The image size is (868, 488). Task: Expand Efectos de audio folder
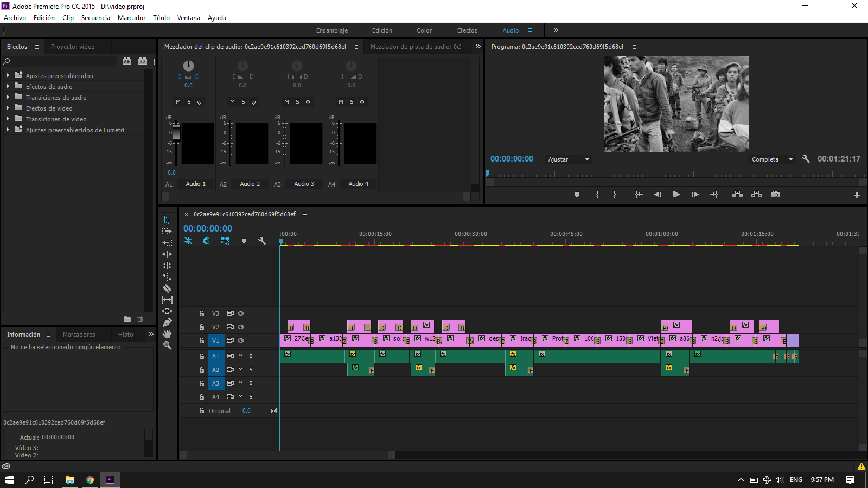click(x=8, y=86)
